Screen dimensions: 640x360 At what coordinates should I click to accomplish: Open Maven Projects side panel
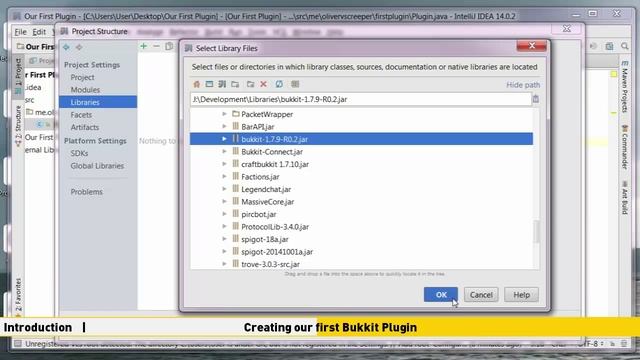tap(624, 86)
